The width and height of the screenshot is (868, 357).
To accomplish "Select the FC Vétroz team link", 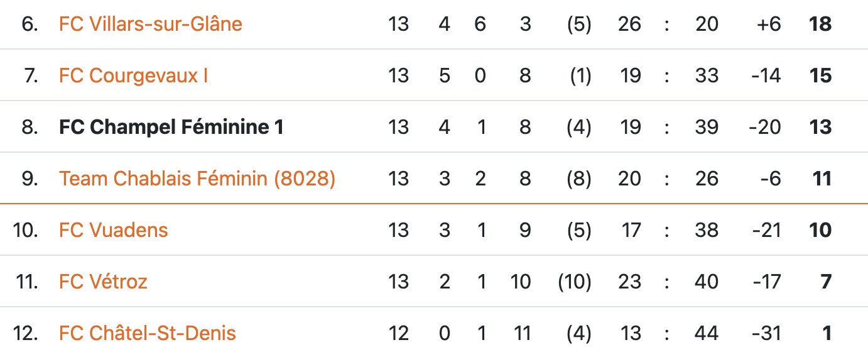I will [103, 282].
